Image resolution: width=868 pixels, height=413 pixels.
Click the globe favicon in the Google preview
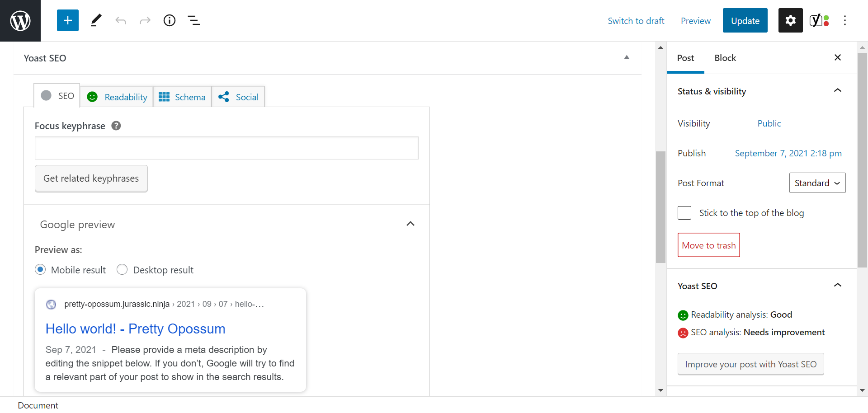52,305
